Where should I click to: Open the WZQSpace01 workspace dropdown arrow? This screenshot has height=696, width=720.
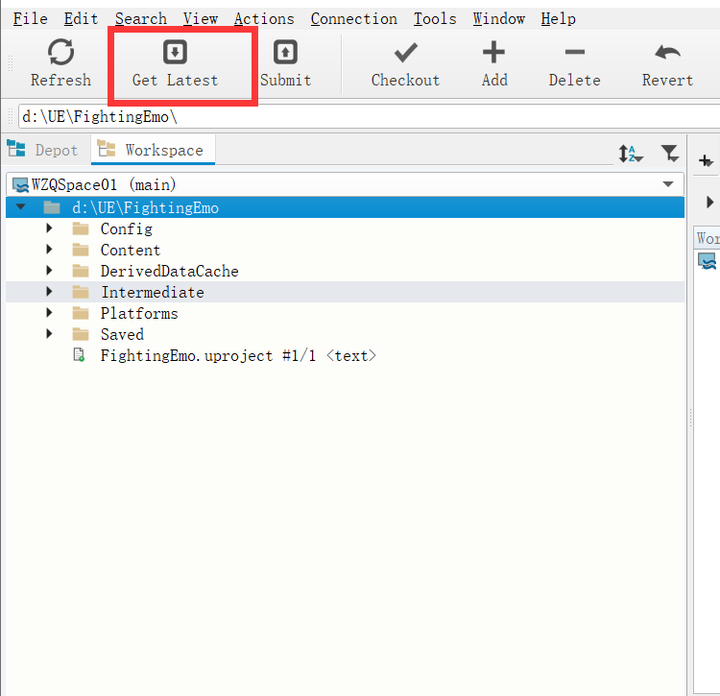[x=668, y=184]
